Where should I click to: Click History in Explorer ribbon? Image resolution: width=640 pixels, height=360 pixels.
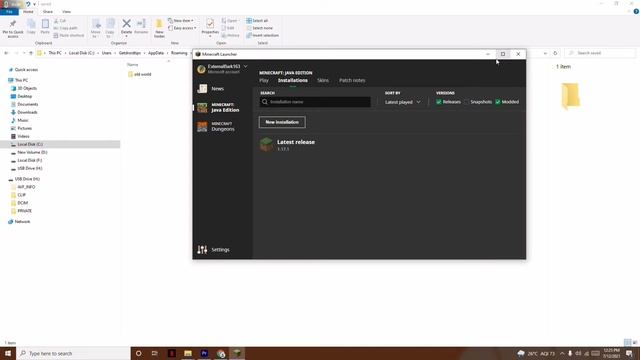tap(231, 36)
